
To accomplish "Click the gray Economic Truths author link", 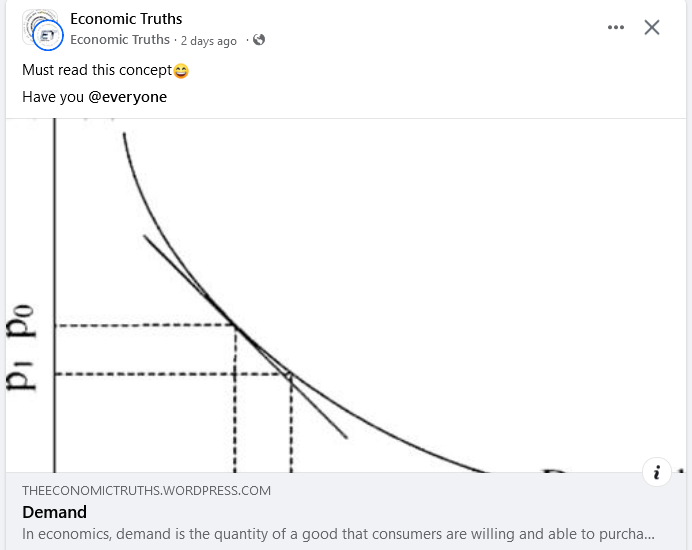I will point(120,40).
